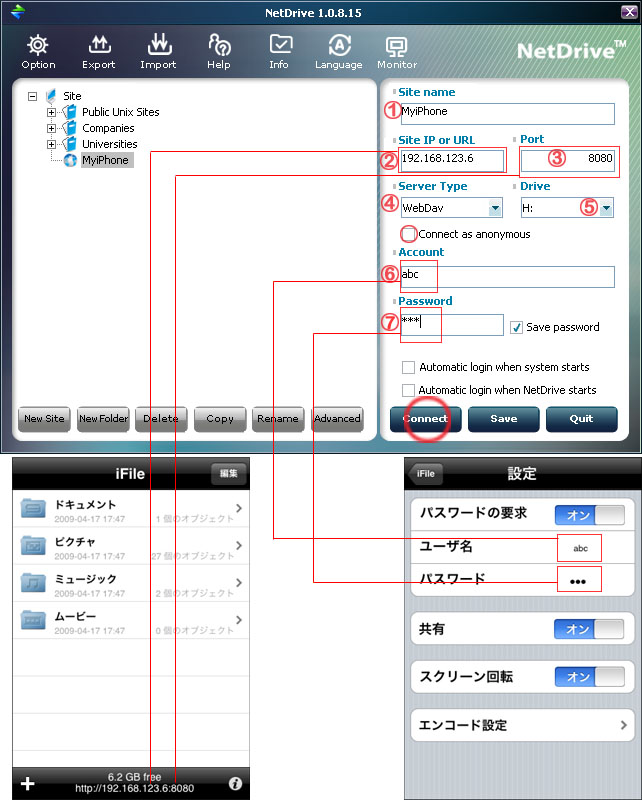Toggle the スクリーン回転 switch
This screenshot has height=800, width=642.
(x=589, y=677)
